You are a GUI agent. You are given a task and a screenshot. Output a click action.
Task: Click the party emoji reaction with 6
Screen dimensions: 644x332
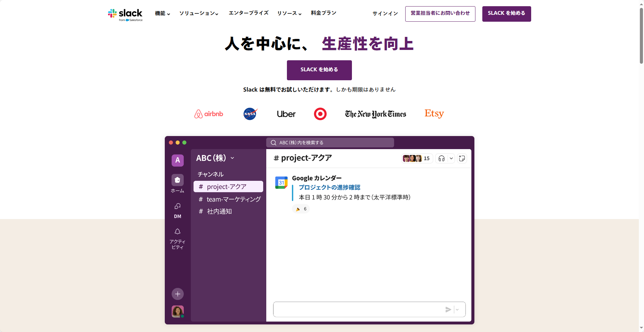pyautogui.click(x=301, y=209)
